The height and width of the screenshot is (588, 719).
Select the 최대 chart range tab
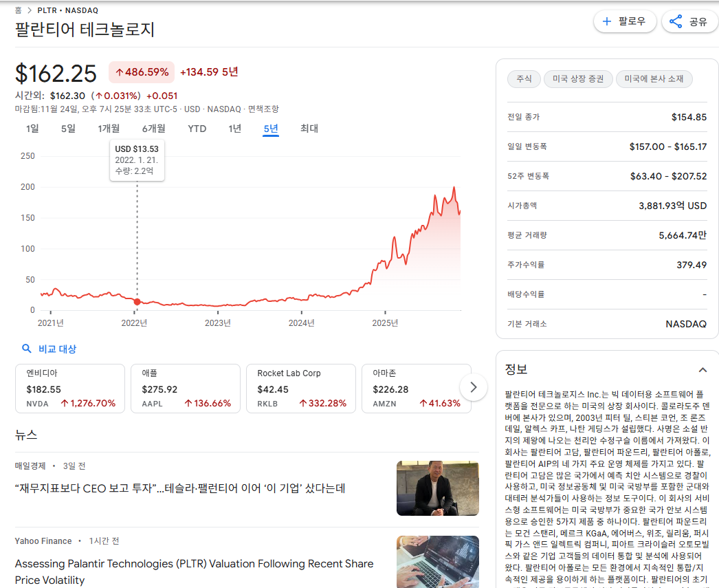[x=309, y=129]
